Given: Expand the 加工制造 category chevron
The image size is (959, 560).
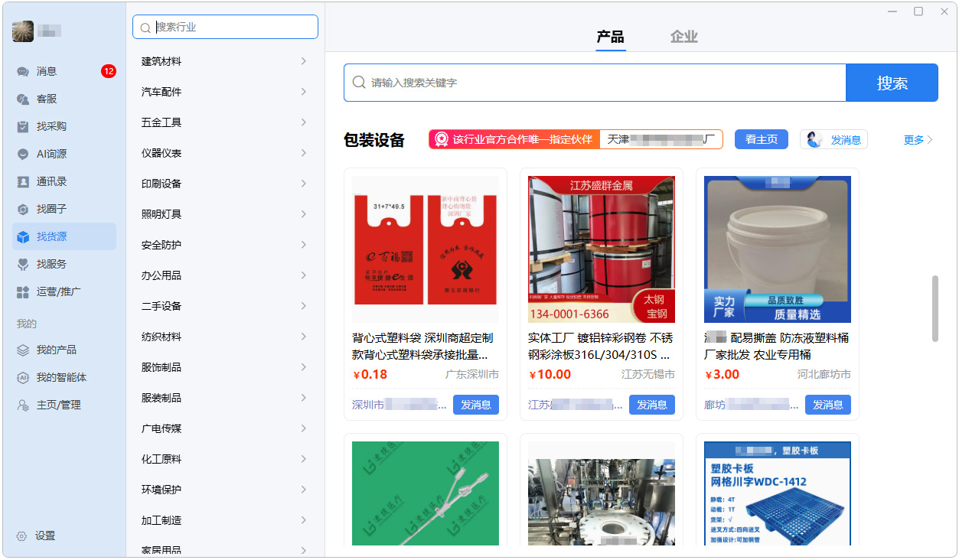Looking at the screenshot, I should click(x=304, y=520).
